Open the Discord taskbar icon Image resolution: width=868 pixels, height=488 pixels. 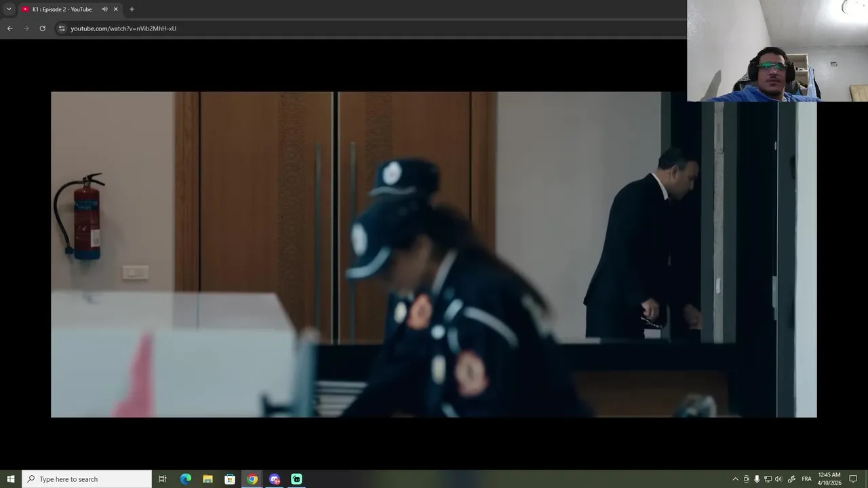pyautogui.click(x=275, y=479)
